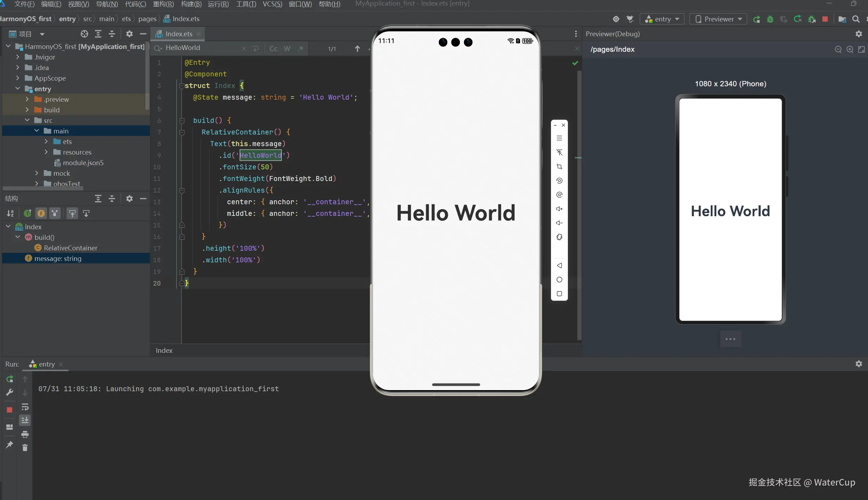Toggle Match Case (Cc) in search bar
Image resolution: width=868 pixels, height=500 pixels.
273,49
